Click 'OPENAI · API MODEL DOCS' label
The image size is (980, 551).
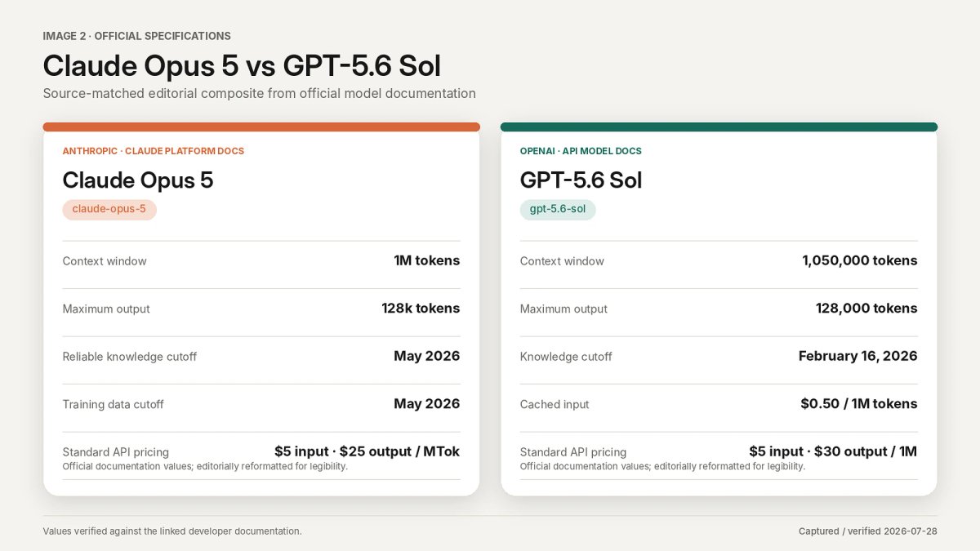(x=581, y=151)
